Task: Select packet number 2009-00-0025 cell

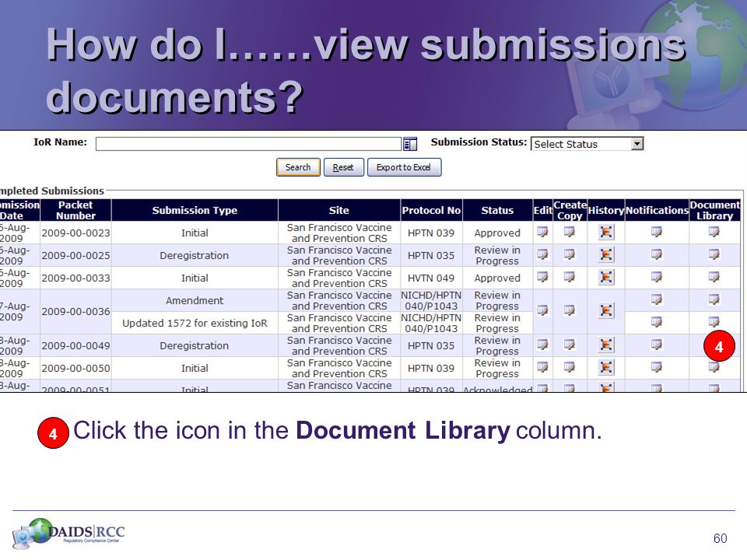Action: point(75,255)
